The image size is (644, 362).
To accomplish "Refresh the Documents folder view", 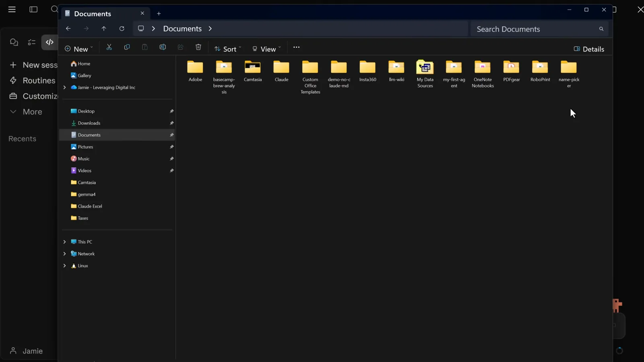I will point(122,29).
